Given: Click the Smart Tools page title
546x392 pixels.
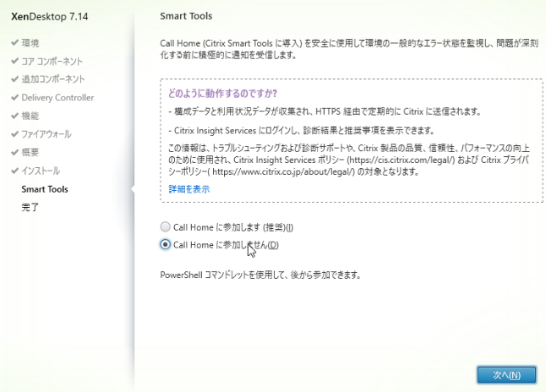Looking at the screenshot, I should point(186,16).
